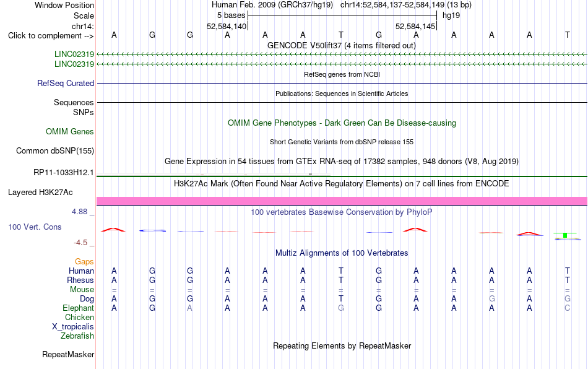Open the RepeatMasker track label
The width and height of the screenshot is (588, 369).
[68, 354]
